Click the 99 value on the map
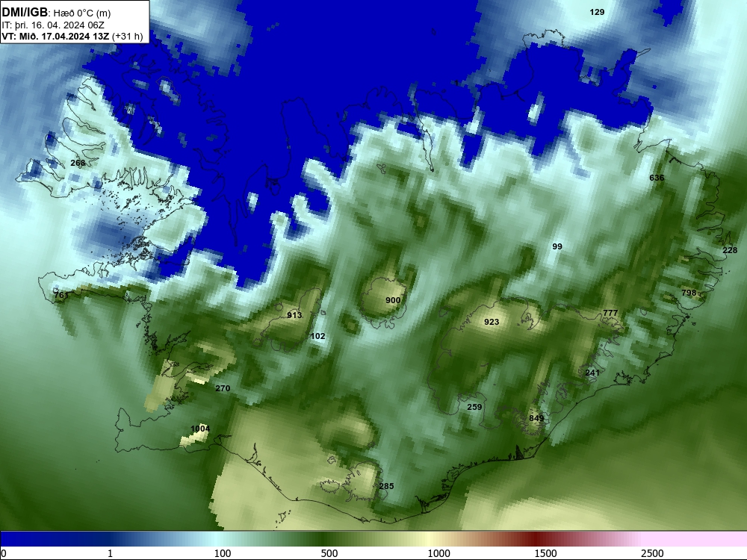Image resolution: width=747 pixels, height=560 pixels. [x=557, y=246]
